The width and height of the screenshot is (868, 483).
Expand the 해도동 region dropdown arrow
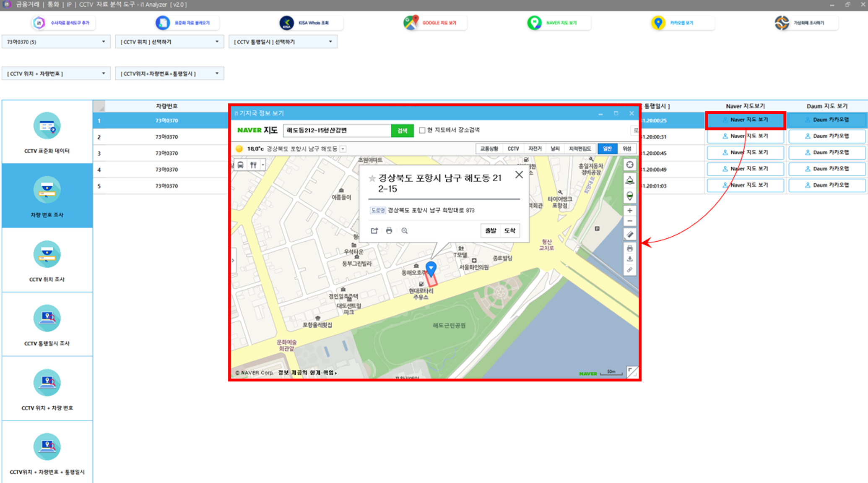(x=343, y=149)
